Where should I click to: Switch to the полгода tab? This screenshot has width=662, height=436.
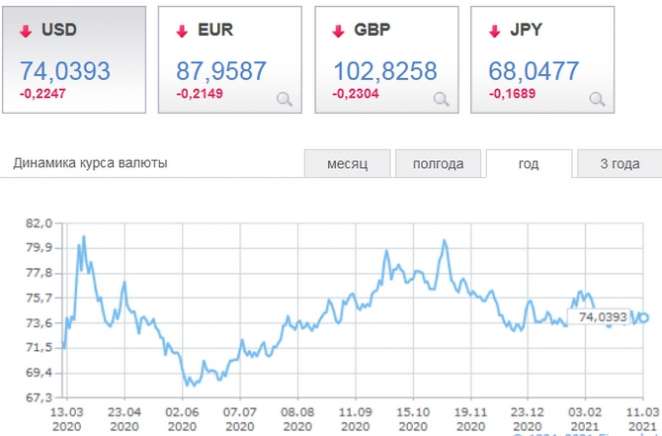pyautogui.click(x=437, y=164)
